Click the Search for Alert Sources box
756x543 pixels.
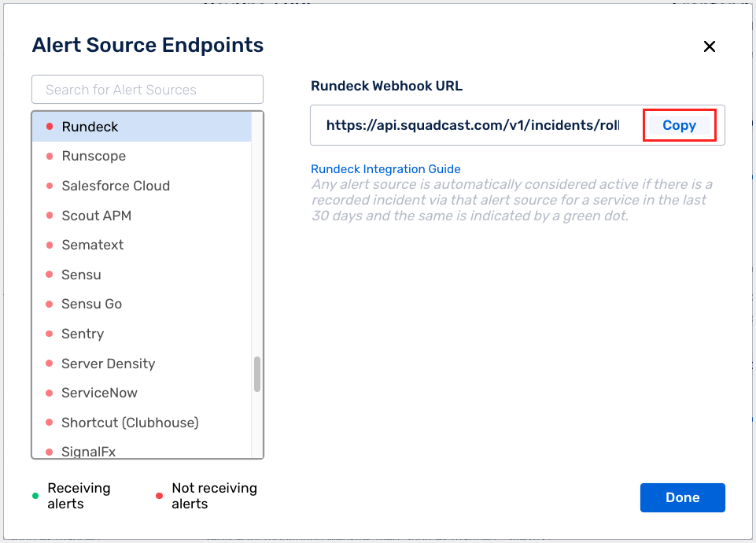(x=147, y=89)
